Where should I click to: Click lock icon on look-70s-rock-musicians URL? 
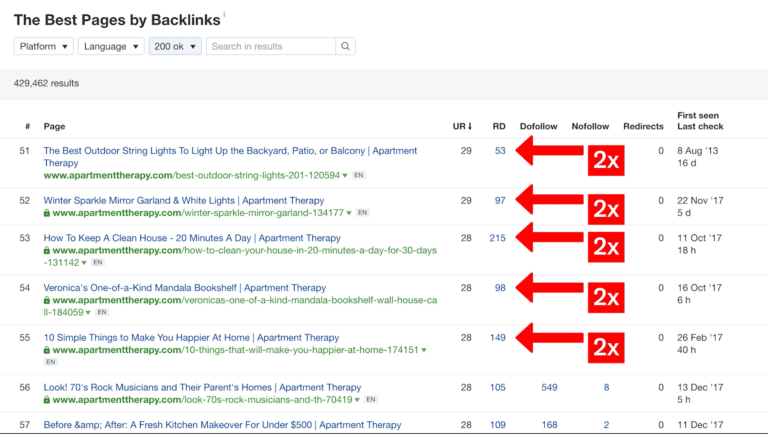pos(47,399)
